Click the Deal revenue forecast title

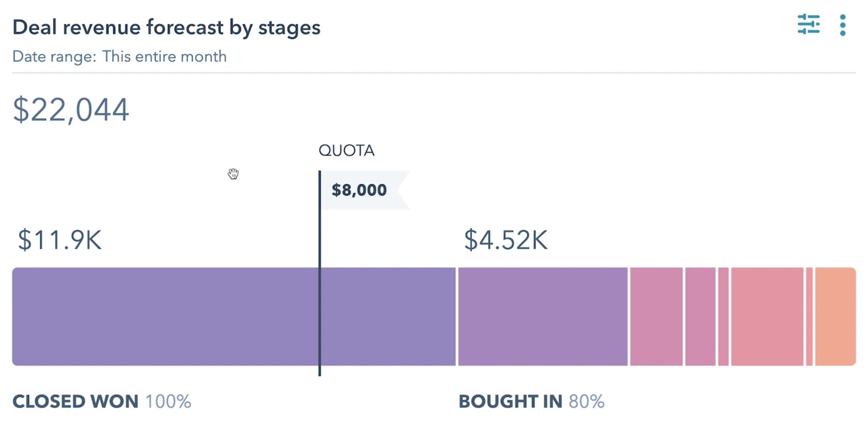coord(167,27)
